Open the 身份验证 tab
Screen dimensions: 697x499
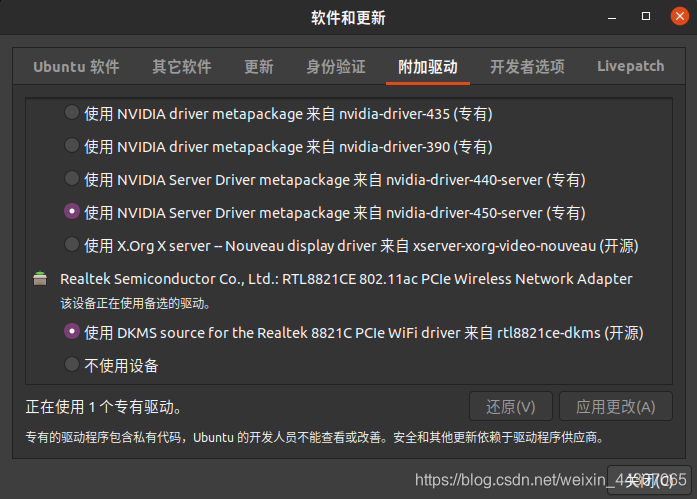pos(336,67)
